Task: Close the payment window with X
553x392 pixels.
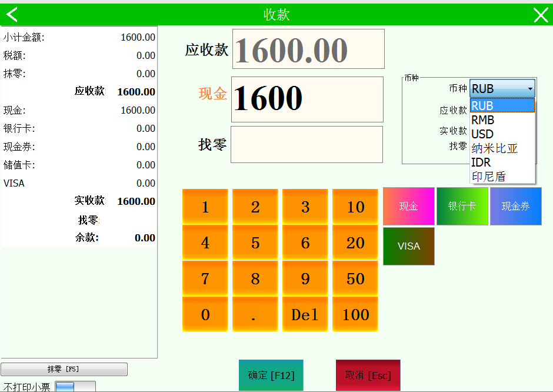Action: [x=540, y=15]
